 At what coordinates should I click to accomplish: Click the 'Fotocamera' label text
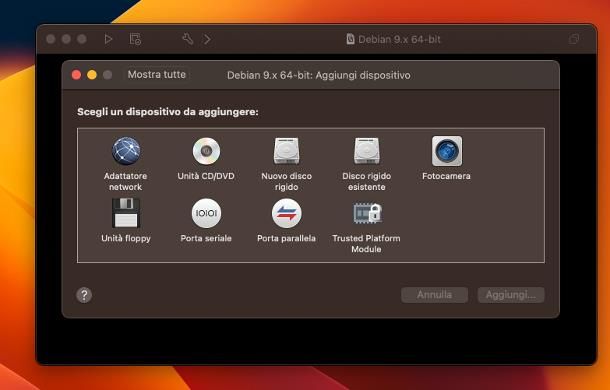point(446,176)
